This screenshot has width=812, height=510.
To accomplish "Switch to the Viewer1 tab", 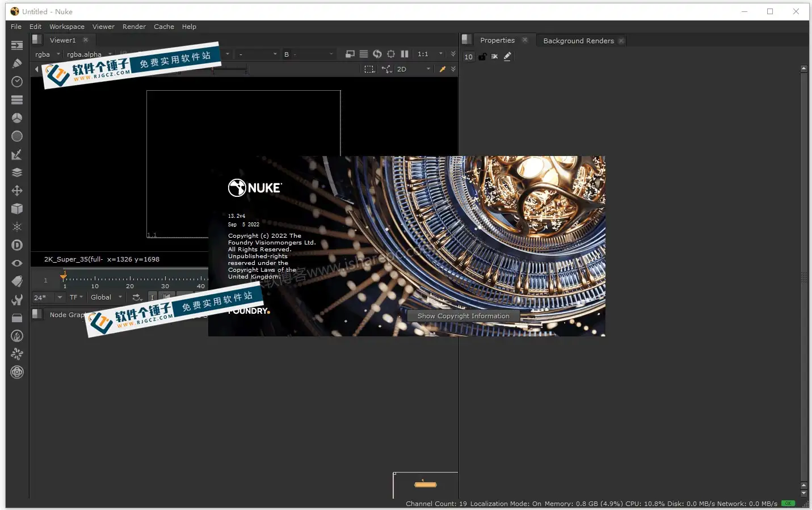I will [62, 40].
